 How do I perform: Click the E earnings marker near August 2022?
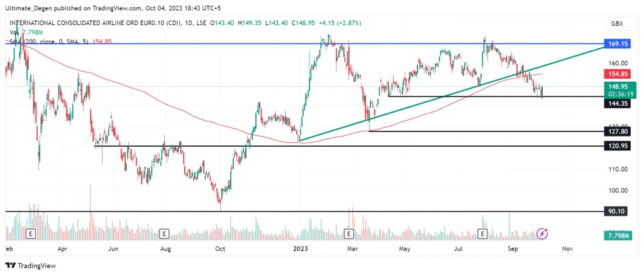pyautogui.click(x=164, y=234)
